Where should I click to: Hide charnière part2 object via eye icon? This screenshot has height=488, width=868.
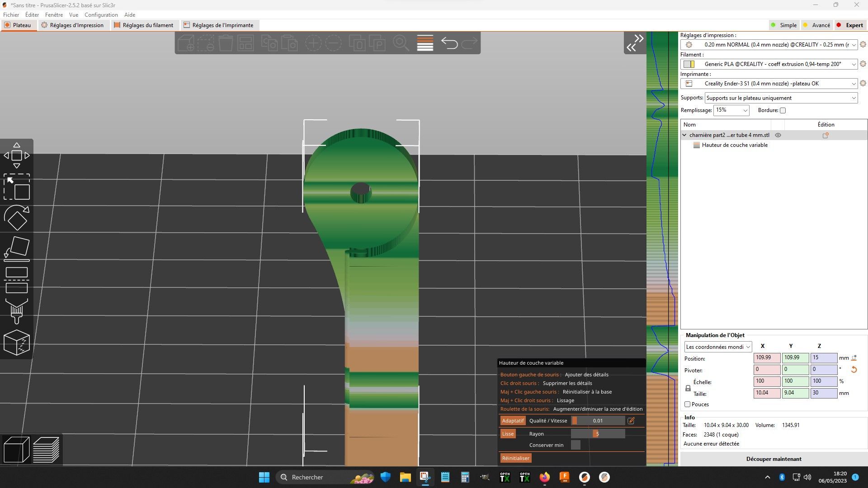pos(778,135)
